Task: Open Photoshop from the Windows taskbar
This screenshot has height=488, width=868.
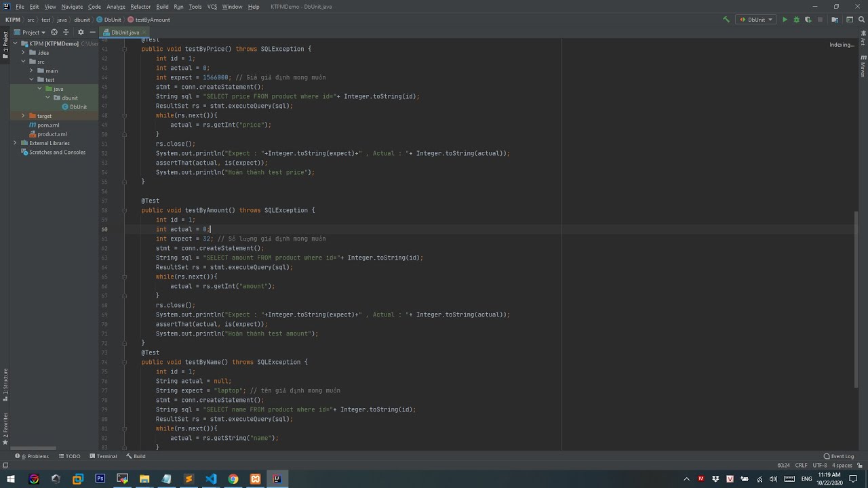Action: click(100, 479)
